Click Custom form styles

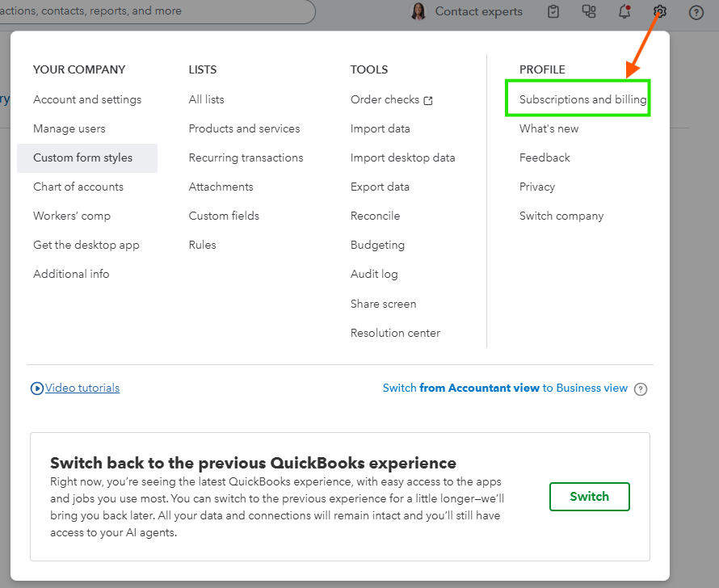(82, 157)
